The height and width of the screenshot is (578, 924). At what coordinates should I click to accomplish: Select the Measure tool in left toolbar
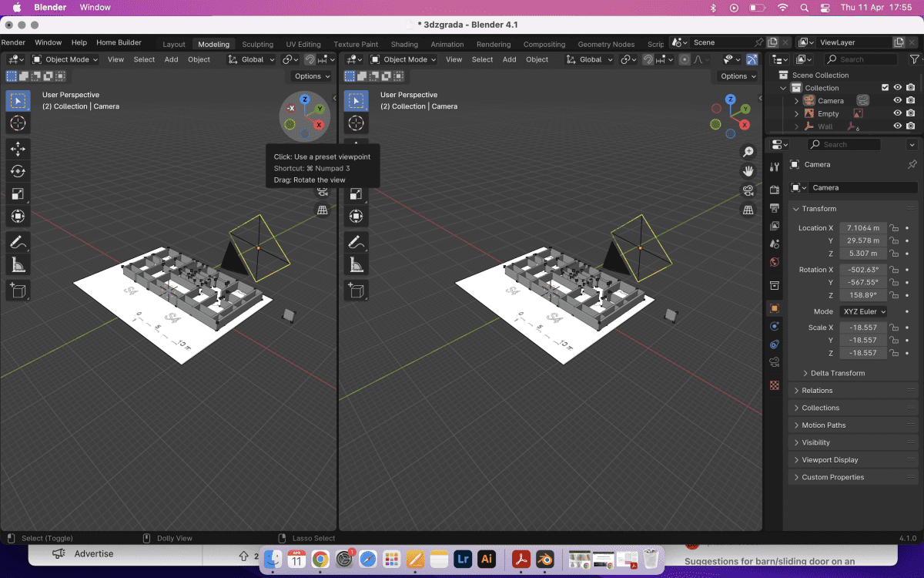18,265
